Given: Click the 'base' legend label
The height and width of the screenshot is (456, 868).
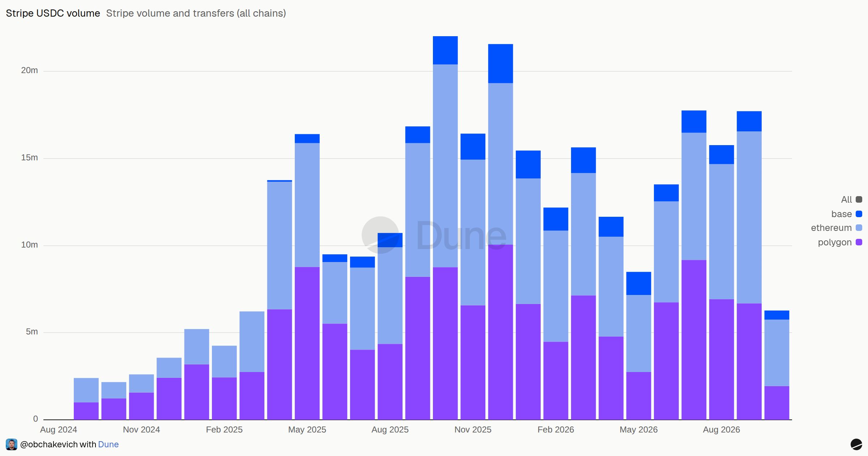Looking at the screenshot, I should point(841,214).
